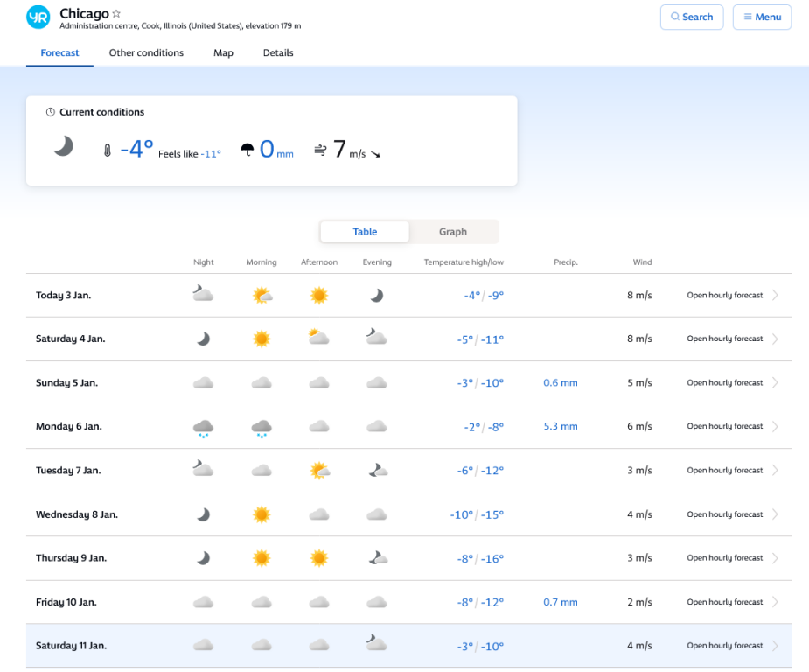Image resolution: width=809 pixels, height=672 pixels.
Task: Click the current conditions moon icon
Action: [63, 147]
